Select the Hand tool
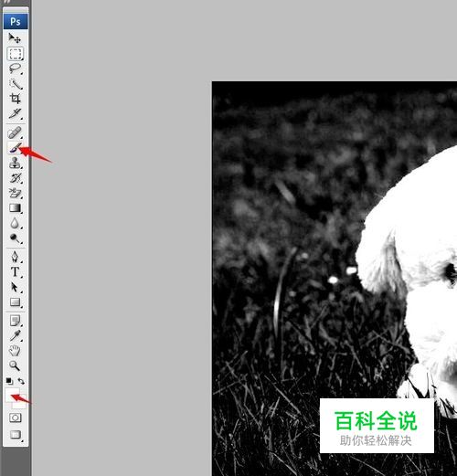 [x=15, y=351]
